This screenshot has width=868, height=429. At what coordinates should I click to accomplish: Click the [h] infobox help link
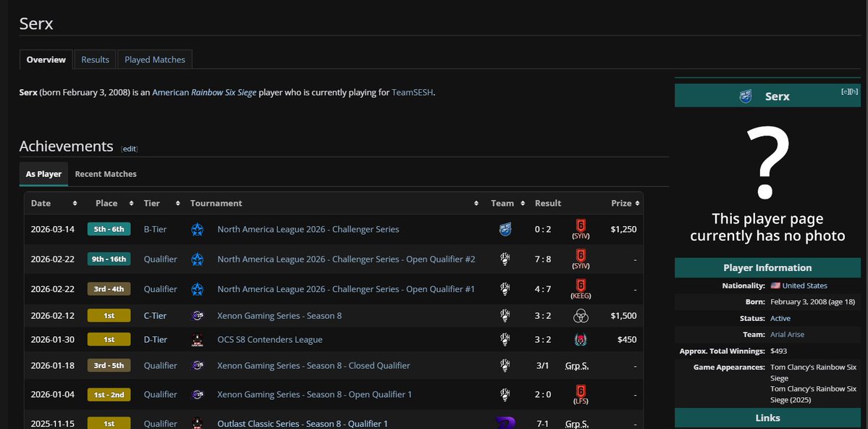point(854,91)
